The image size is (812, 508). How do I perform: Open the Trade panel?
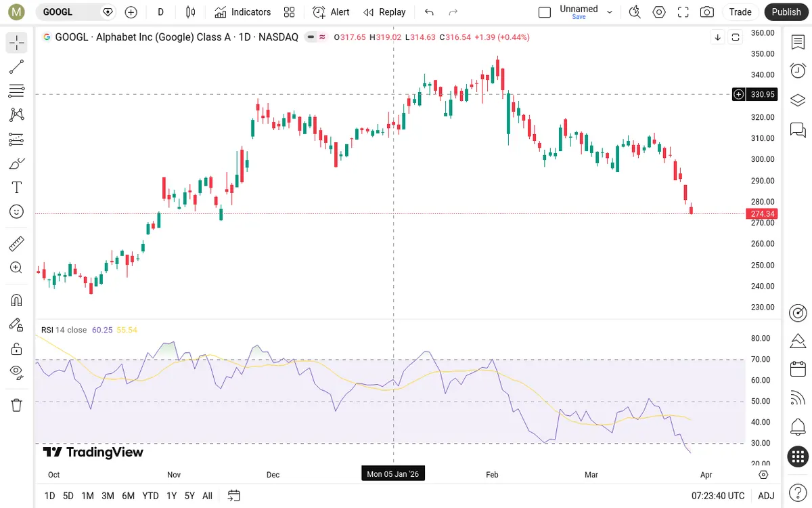pyautogui.click(x=740, y=12)
